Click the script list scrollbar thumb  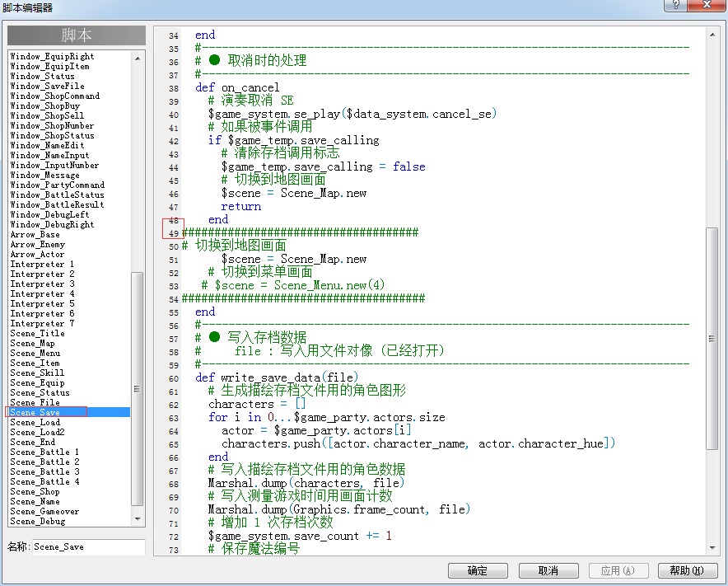tap(138, 389)
